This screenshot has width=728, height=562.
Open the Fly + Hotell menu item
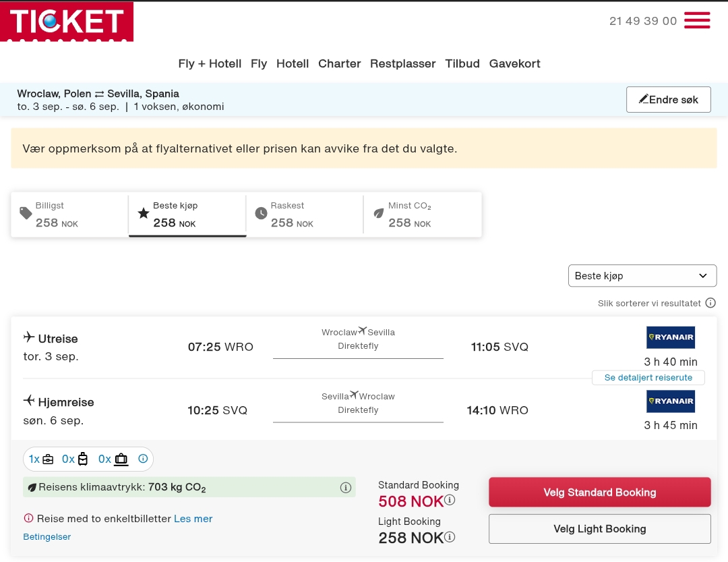(x=210, y=63)
